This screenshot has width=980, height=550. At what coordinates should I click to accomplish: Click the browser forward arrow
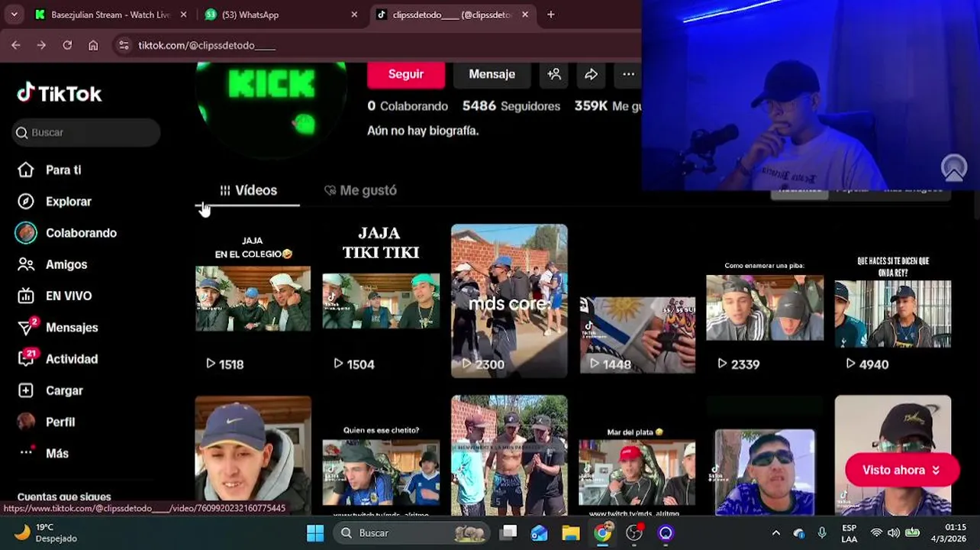(x=41, y=45)
